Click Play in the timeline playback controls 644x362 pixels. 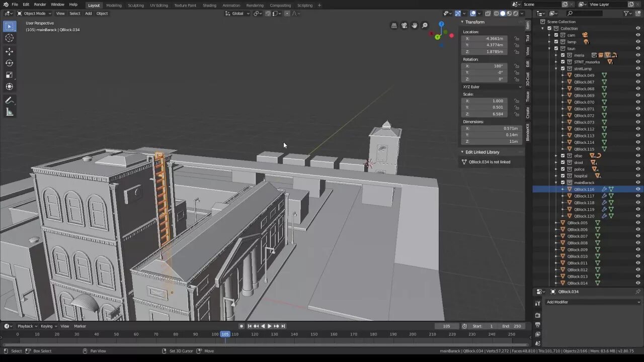[269, 326]
